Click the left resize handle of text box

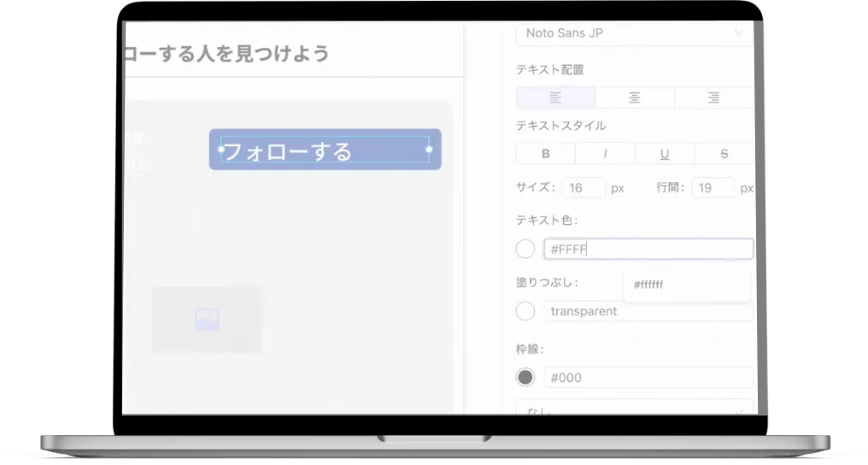(x=221, y=150)
